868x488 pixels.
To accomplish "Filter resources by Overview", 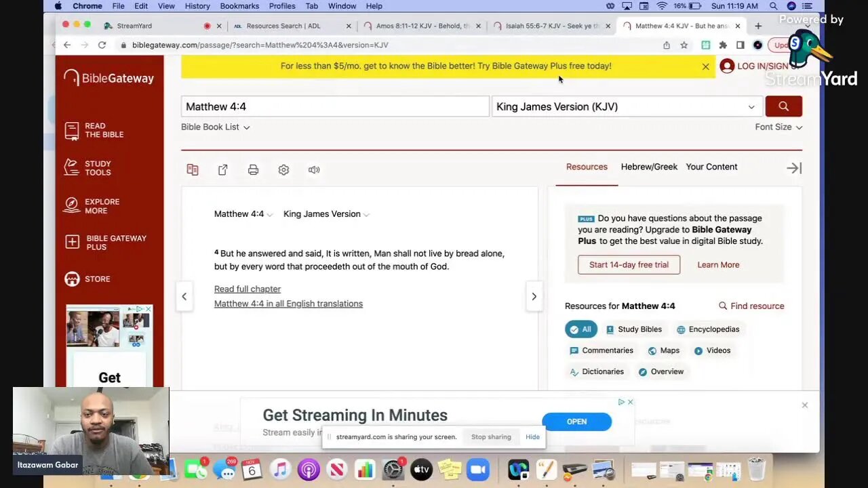I will (660, 371).
